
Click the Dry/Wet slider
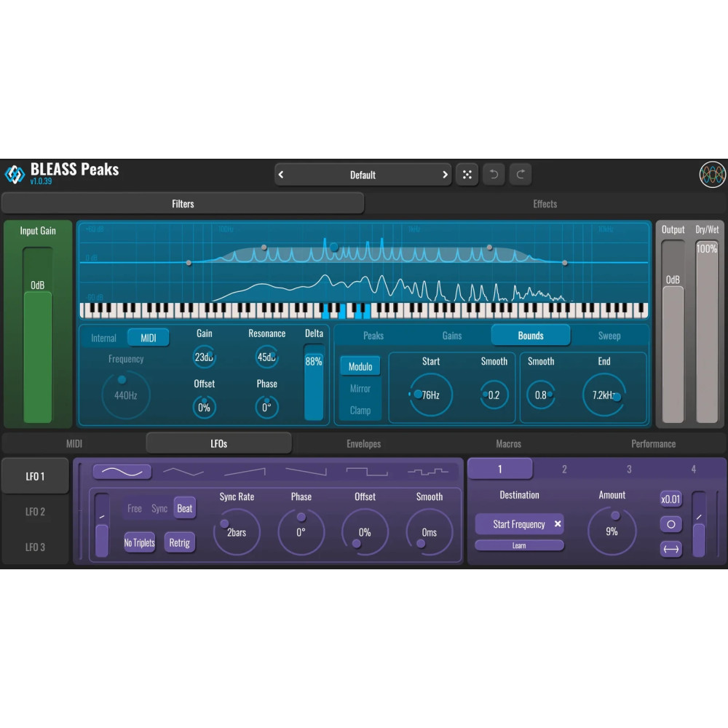pyautogui.click(x=707, y=335)
